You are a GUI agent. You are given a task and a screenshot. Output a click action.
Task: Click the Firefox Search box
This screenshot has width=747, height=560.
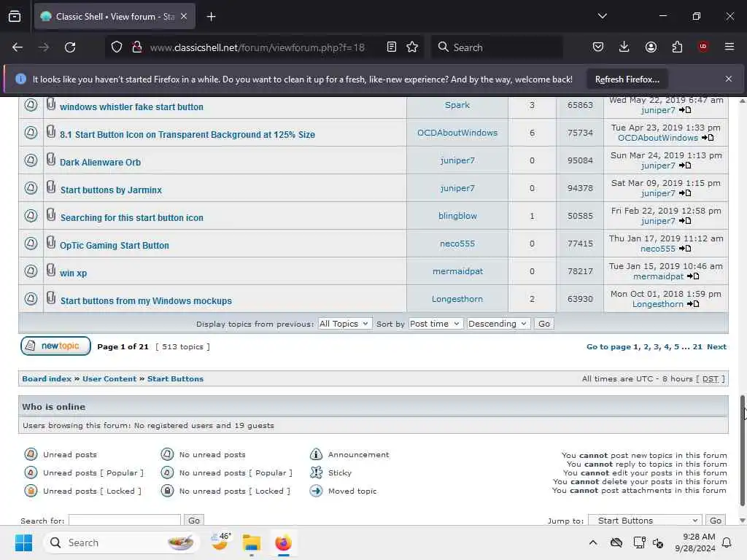point(498,47)
